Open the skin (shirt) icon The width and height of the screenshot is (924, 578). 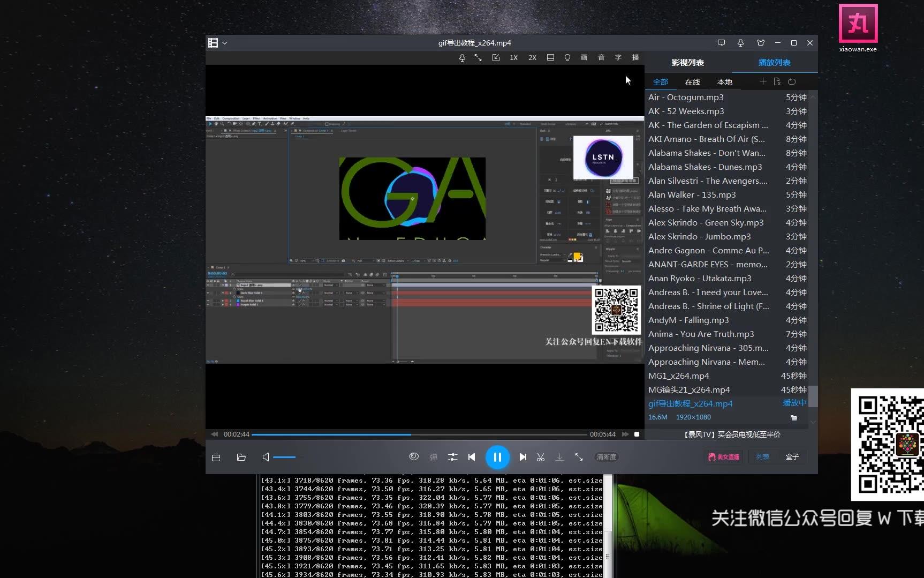(761, 43)
